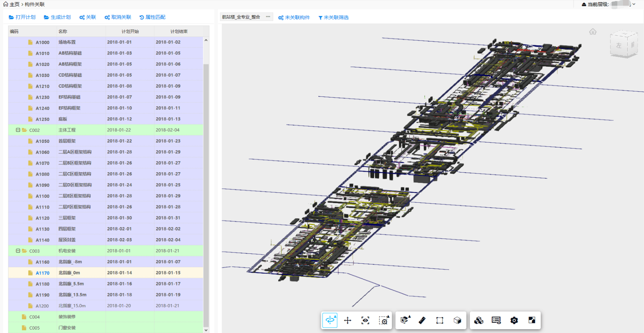Toggle the focus view eye tool

click(365, 320)
